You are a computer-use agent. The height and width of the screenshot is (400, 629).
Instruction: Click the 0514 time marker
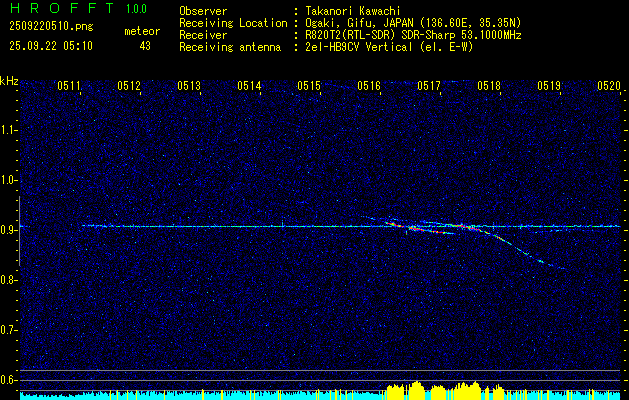[x=249, y=85]
